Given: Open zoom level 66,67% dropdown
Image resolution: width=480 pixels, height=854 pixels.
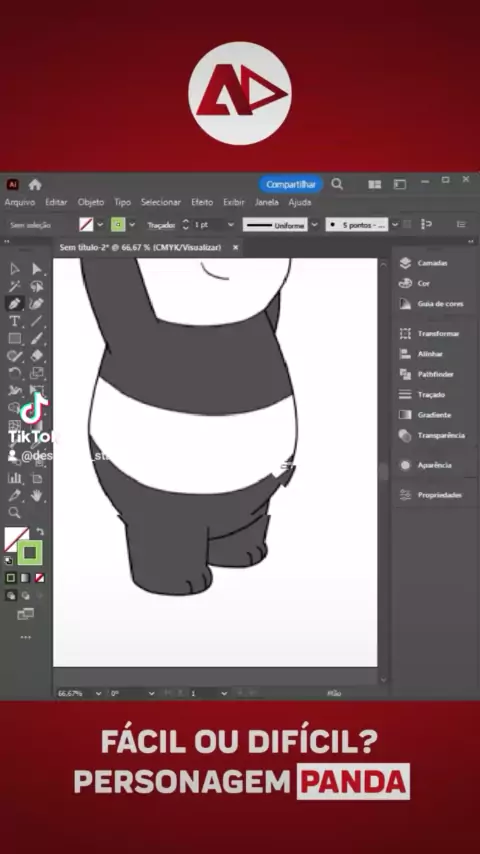Looking at the screenshot, I should 99,693.
